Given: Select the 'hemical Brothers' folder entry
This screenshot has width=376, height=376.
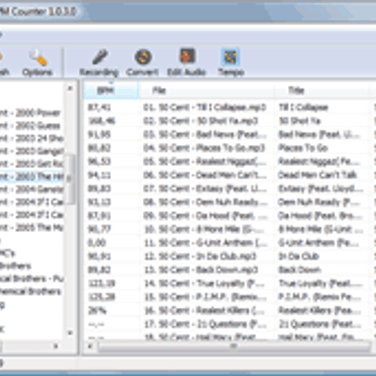Looking at the screenshot, I should pos(31,291).
